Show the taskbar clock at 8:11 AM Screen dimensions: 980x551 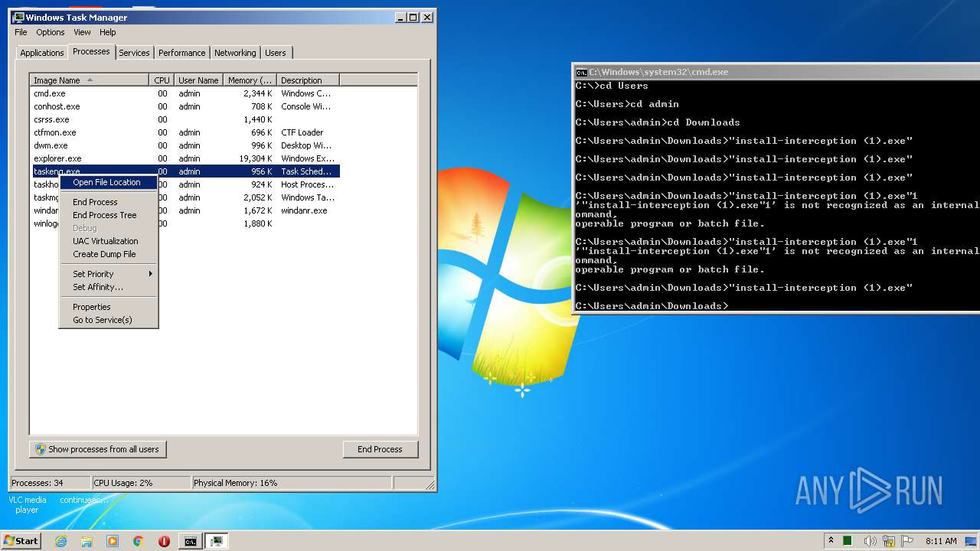[x=941, y=541]
